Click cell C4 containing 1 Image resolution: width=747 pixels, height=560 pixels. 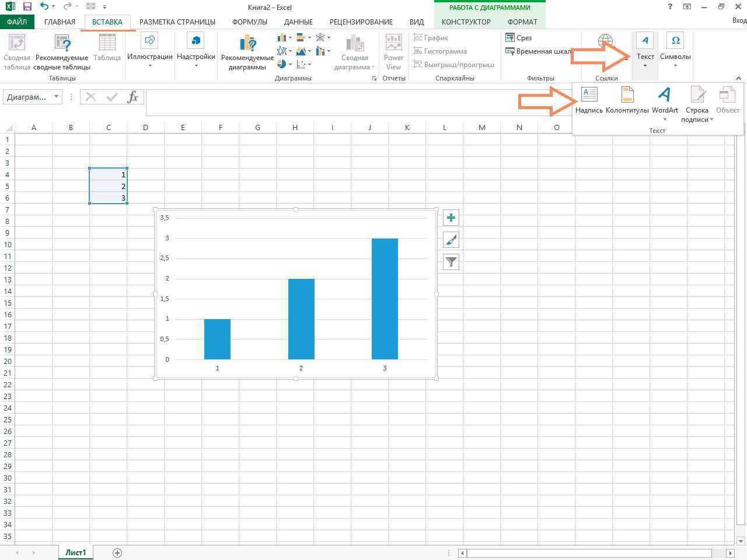[108, 174]
